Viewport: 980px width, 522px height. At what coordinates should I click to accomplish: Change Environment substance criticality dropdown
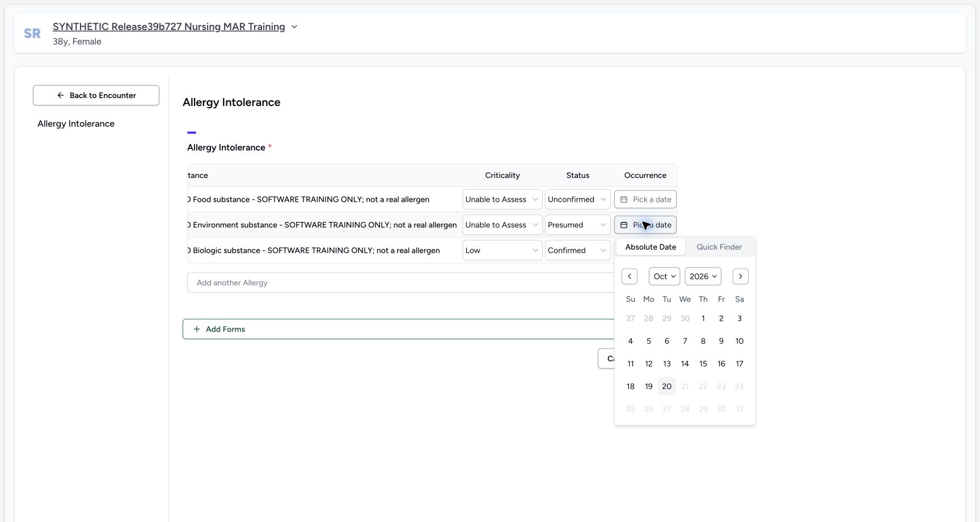click(x=502, y=225)
